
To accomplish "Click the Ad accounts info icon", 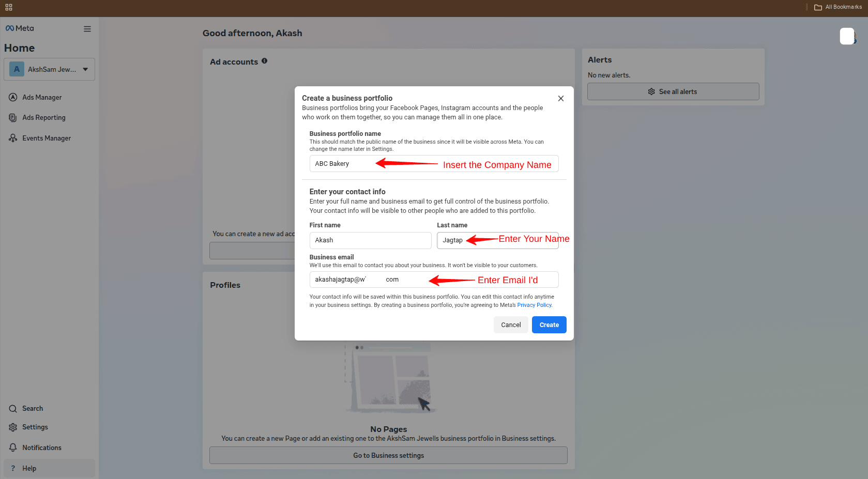I will pos(264,61).
